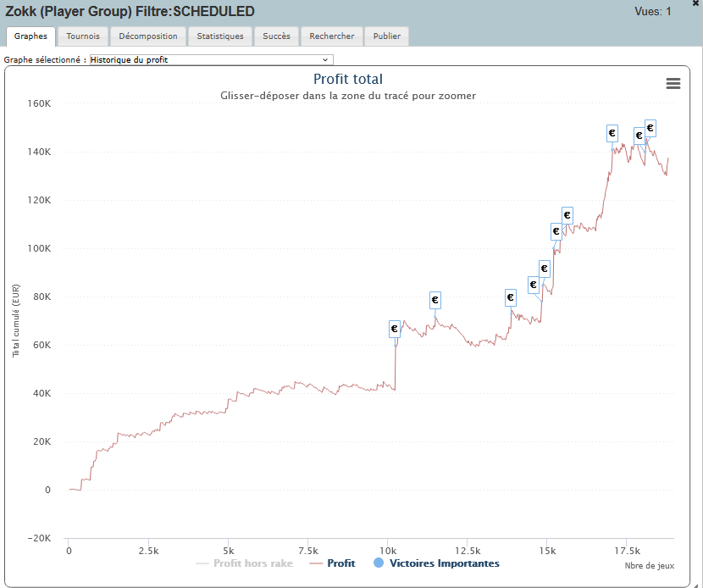Click the highest euro marker near 150K
This screenshot has height=588, width=703.
(x=650, y=128)
